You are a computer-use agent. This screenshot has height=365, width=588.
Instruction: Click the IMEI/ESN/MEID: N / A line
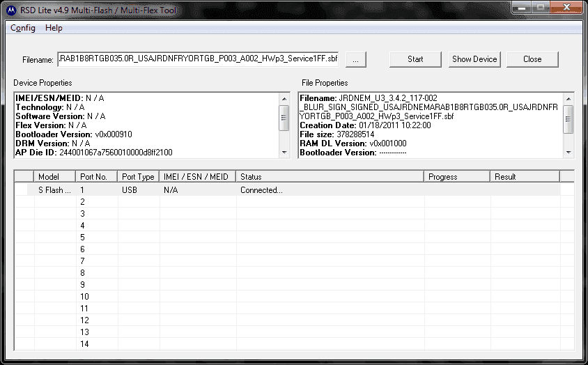(60, 98)
